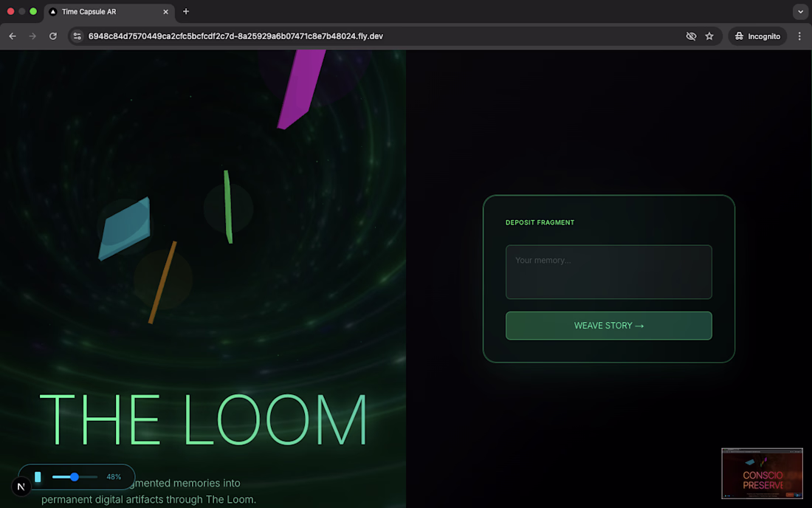The width and height of the screenshot is (812, 508).
Task: Reload the page with refresh icon
Action: (x=53, y=36)
